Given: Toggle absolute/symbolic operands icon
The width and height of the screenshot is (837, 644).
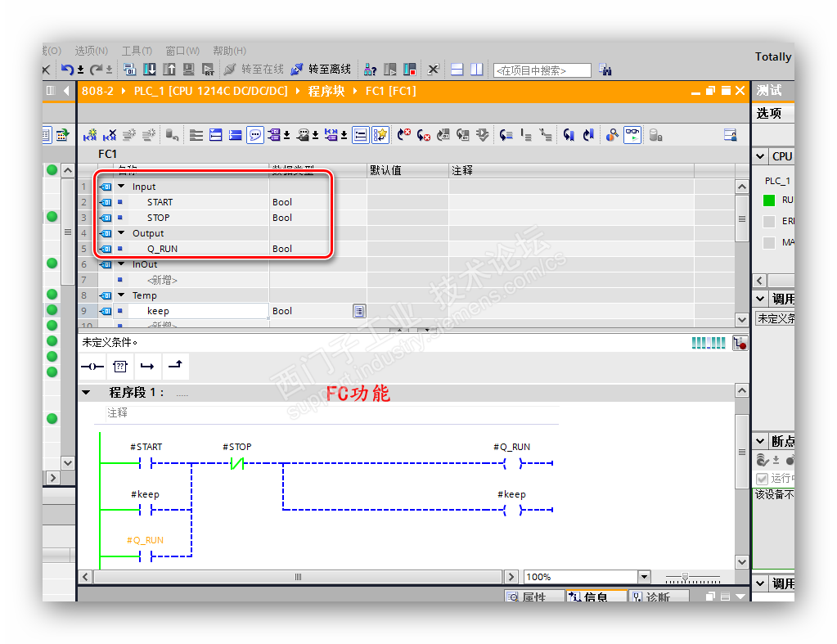Looking at the screenshot, I should point(274,135).
